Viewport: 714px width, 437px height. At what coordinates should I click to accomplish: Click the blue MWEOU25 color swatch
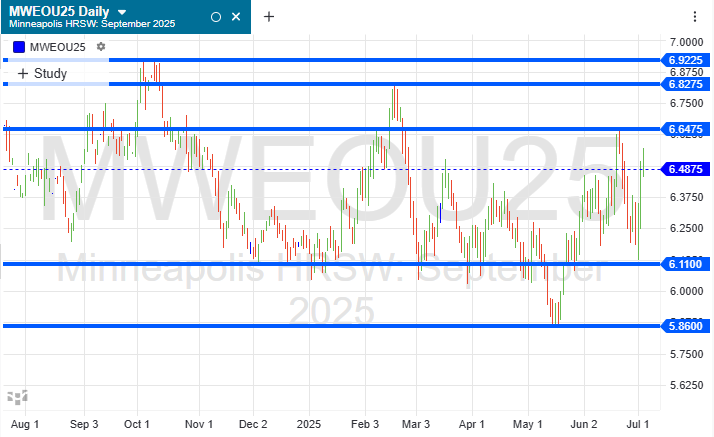[x=19, y=47]
